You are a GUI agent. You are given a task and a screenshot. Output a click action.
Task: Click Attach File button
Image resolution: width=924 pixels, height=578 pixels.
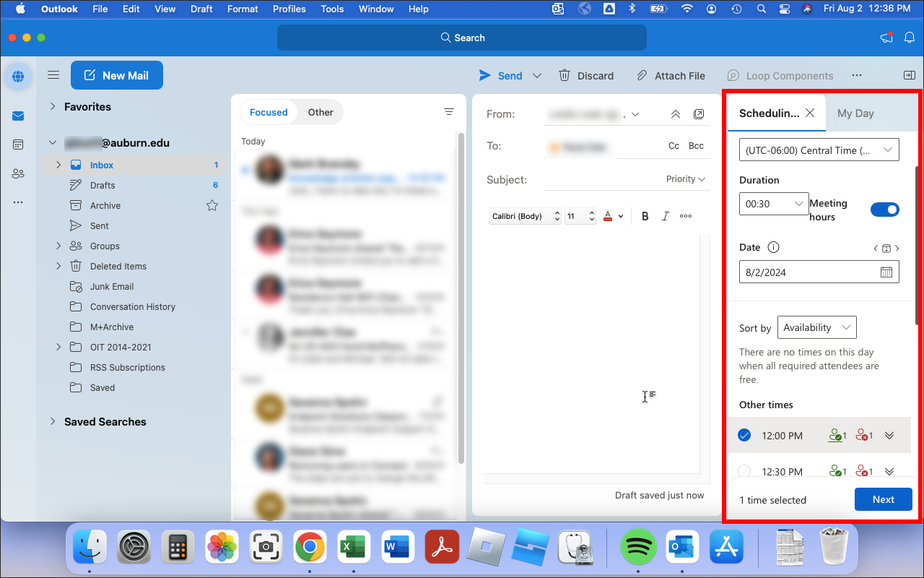click(x=671, y=75)
